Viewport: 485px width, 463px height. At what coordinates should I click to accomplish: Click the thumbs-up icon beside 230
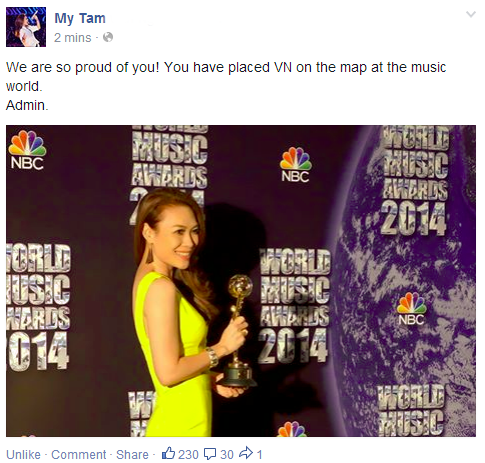[168, 454]
